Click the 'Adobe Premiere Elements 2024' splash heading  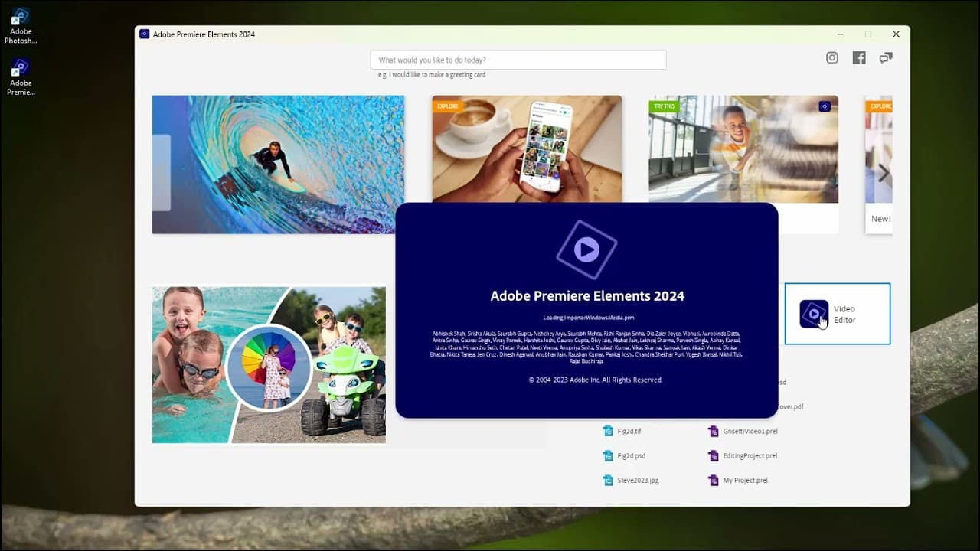pyautogui.click(x=587, y=296)
